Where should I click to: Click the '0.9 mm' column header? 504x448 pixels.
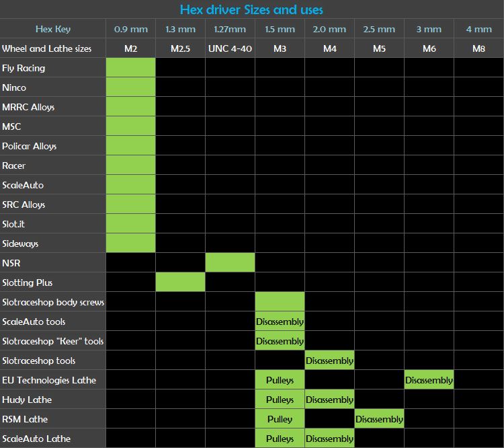click(x=131, y=30)
